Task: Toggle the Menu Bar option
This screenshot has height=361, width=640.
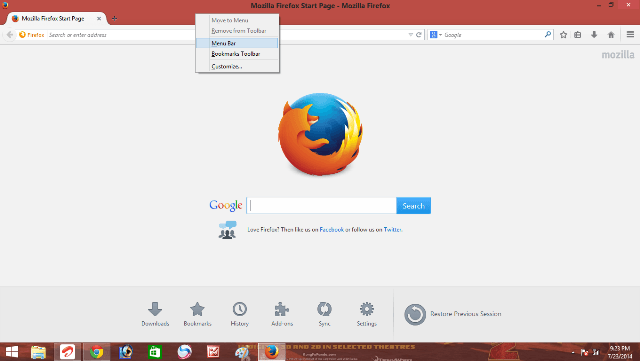Action: pos(237,43)
